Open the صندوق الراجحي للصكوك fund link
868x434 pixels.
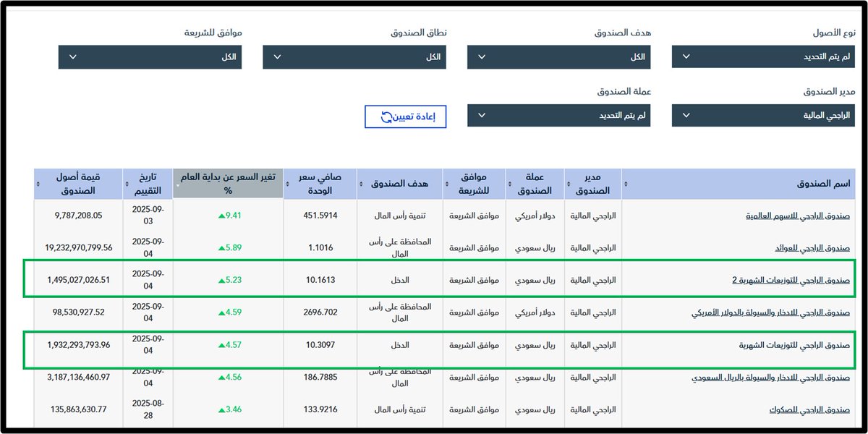click(810, 409)
